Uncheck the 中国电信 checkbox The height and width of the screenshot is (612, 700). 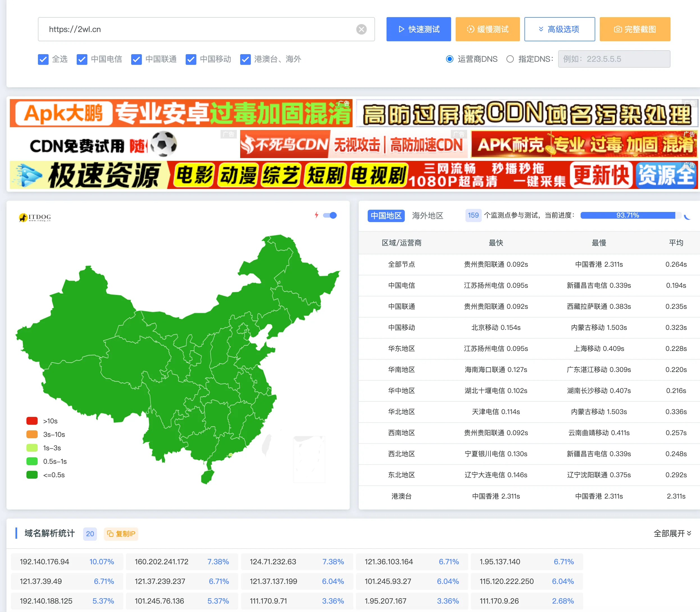[x=82, y=59]
